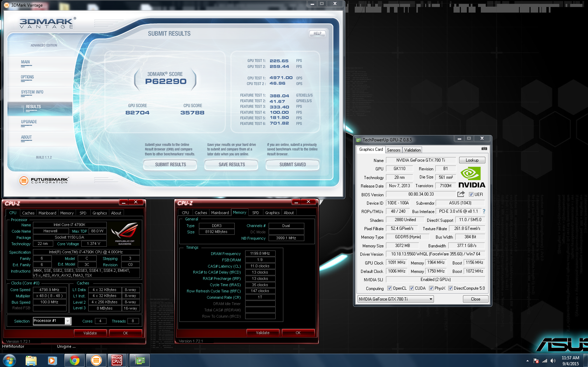The image size is (588, 367).
Task: Toggle the PhysX checkbox
Action: [431, 288]
